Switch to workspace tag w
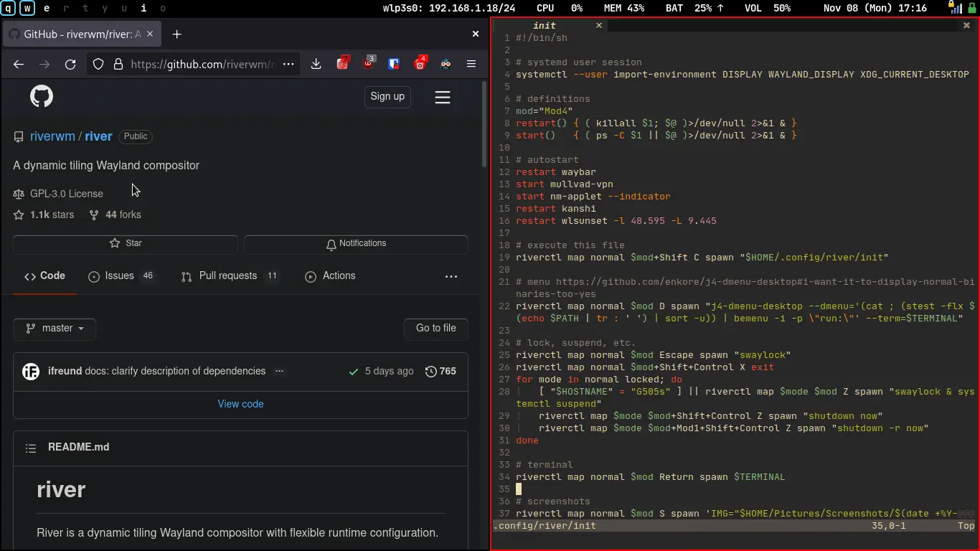This screenshot has width=980, height=551. [x=27, y=8]
